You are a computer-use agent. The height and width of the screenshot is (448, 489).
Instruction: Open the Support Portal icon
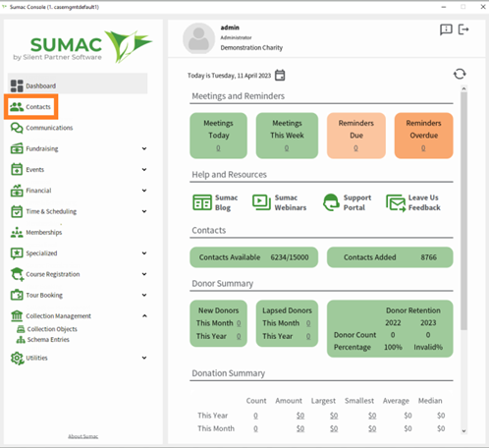pyautogui.click(x=331, y=202)
